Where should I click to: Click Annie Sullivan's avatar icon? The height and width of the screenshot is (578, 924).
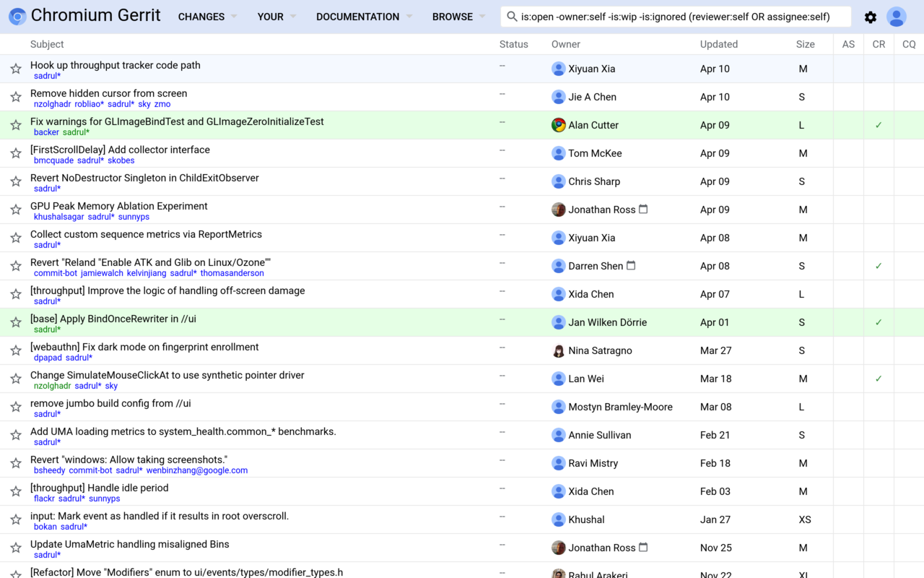(558, 435)
